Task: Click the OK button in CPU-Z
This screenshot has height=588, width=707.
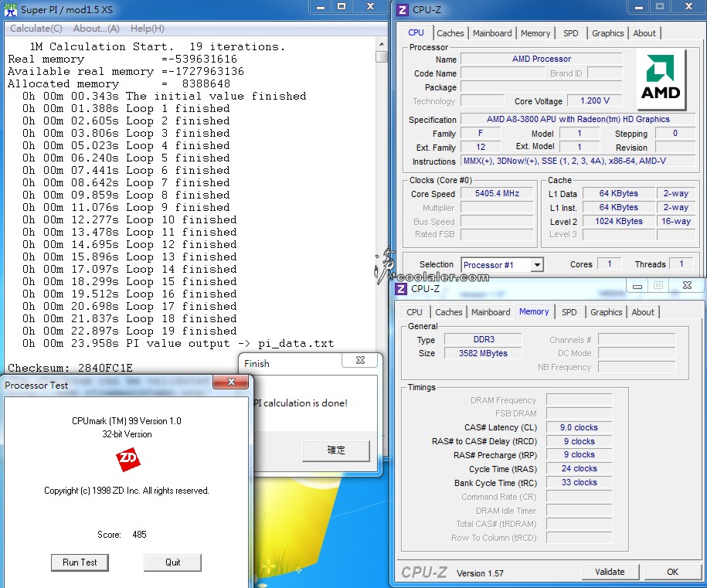Action: (x=672, y=572)
